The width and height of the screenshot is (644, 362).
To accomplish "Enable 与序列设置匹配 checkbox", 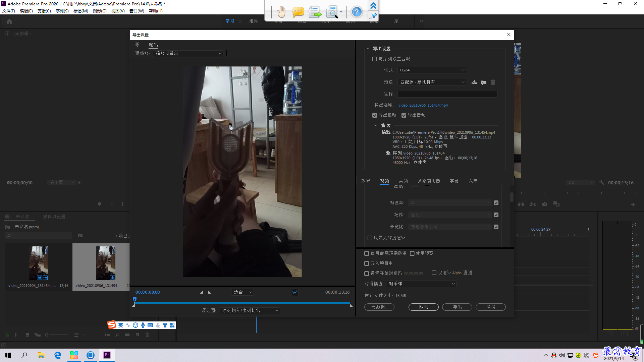I will click(375, 59).
